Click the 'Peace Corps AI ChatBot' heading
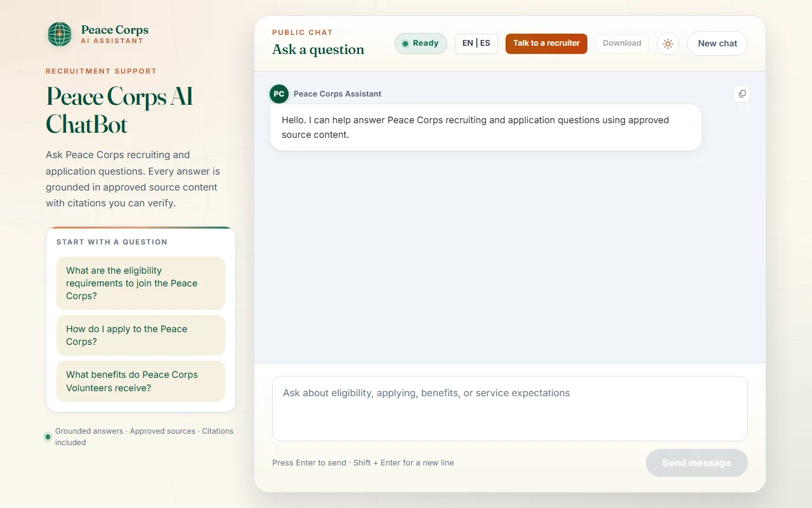This screenshot has width=812, height=508. [120, 110]
